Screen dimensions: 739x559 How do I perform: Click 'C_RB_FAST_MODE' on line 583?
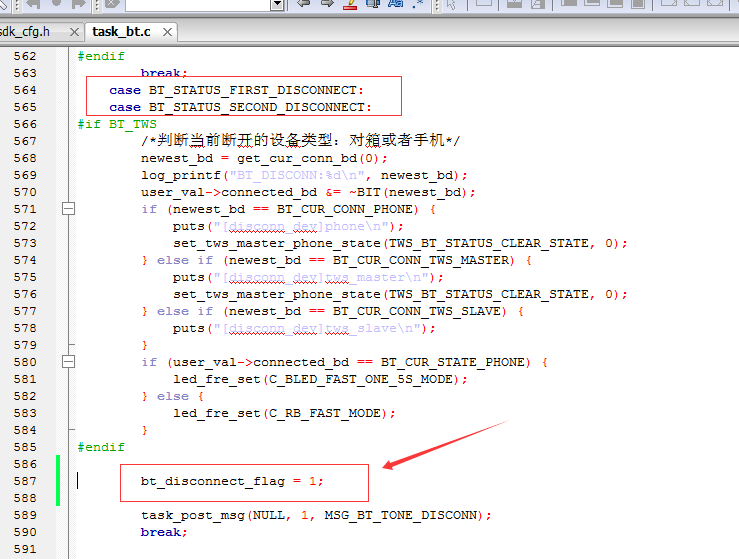click(x=325, y=413)
